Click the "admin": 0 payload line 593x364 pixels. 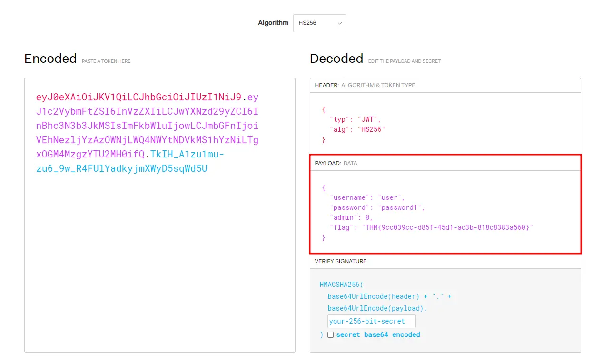tap(351, 217)
